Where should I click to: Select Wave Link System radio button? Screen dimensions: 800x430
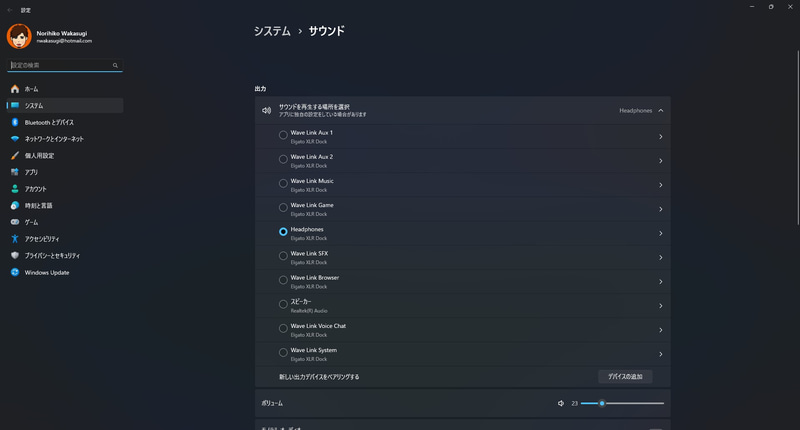pos(283,352)
